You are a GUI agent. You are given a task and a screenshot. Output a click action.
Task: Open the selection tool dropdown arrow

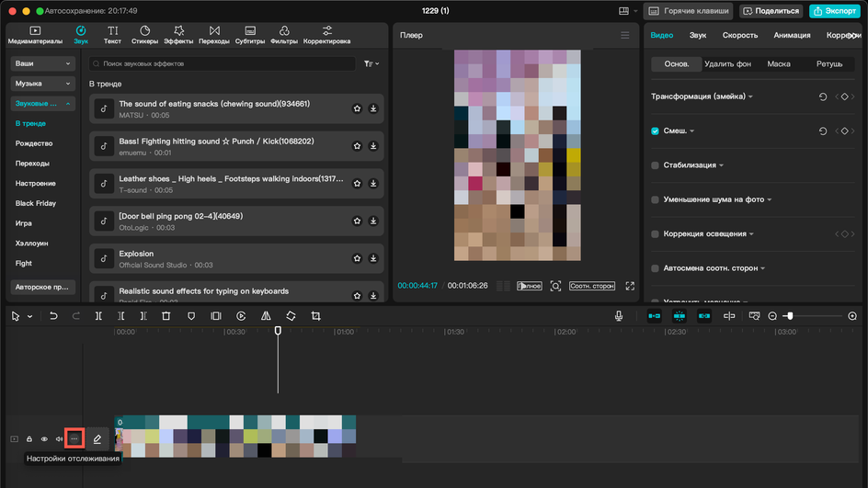point(30,316)
